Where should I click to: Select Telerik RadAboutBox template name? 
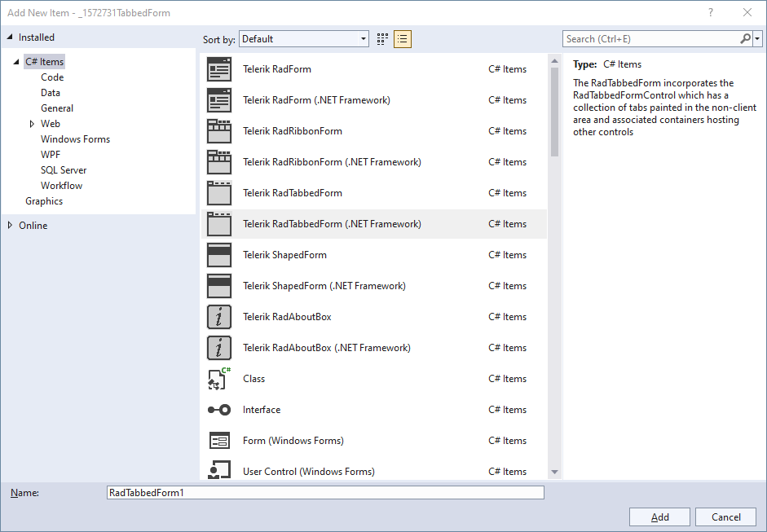[287, 317]
